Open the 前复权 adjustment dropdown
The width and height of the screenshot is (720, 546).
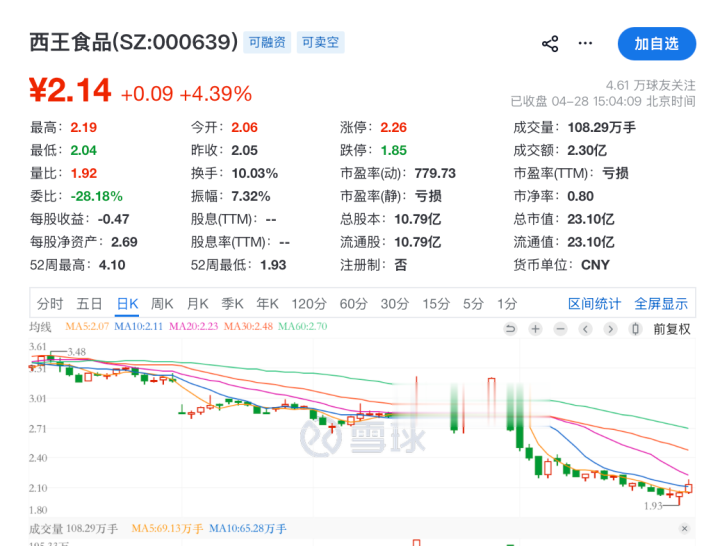[x=672, y=329]
